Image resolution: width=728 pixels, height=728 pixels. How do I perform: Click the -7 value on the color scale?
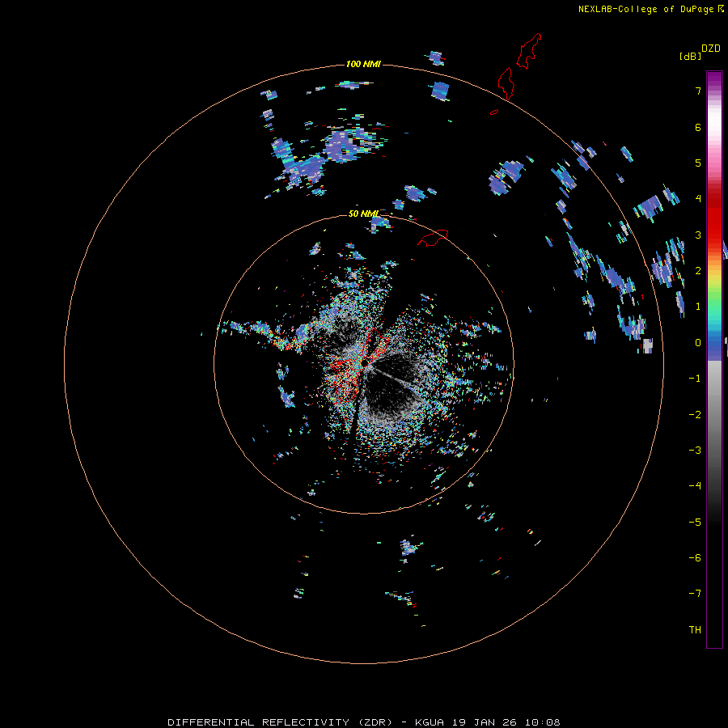[695, 594]
